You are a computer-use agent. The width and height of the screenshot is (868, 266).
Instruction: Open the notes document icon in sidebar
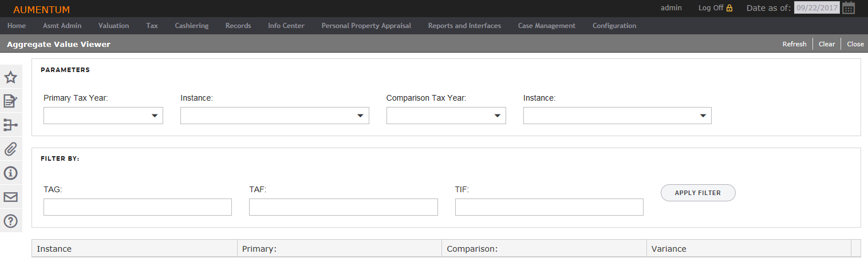coord(11,101)
